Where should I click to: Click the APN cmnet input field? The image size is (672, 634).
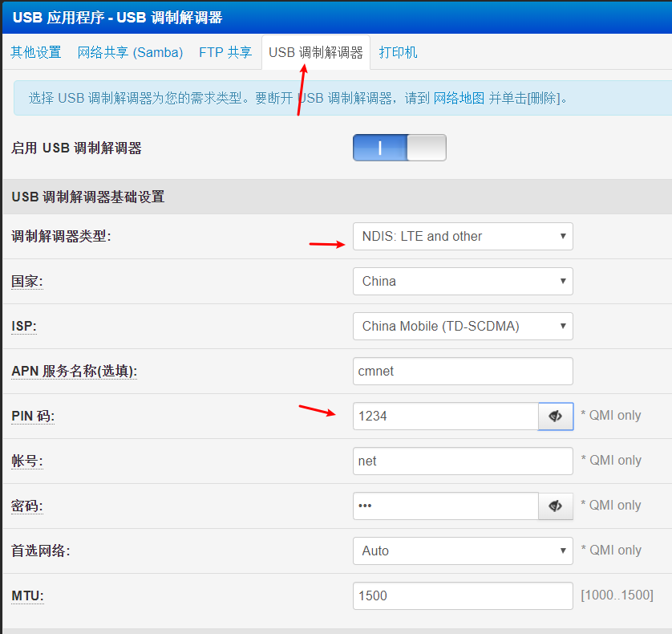pyautogui.click(x=463, y=371)
